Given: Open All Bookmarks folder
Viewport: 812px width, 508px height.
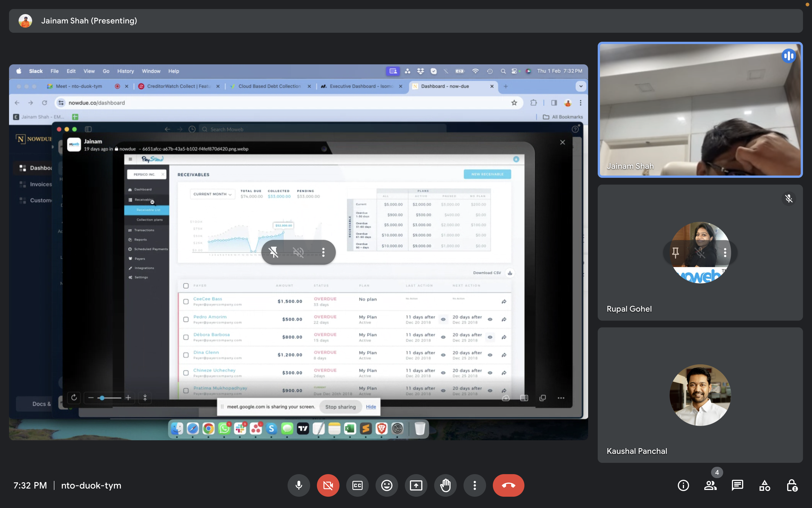Looking at the screenshot, I should point(563,117).
